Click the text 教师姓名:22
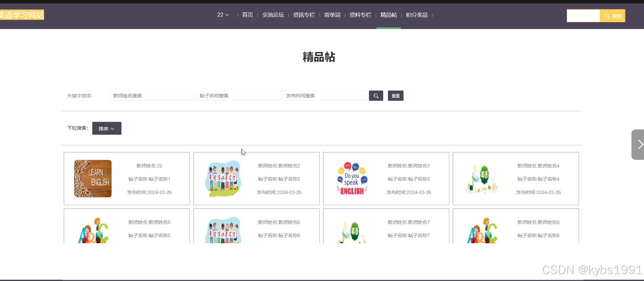This screenshot has width=644, height=281. click(149, 166)
